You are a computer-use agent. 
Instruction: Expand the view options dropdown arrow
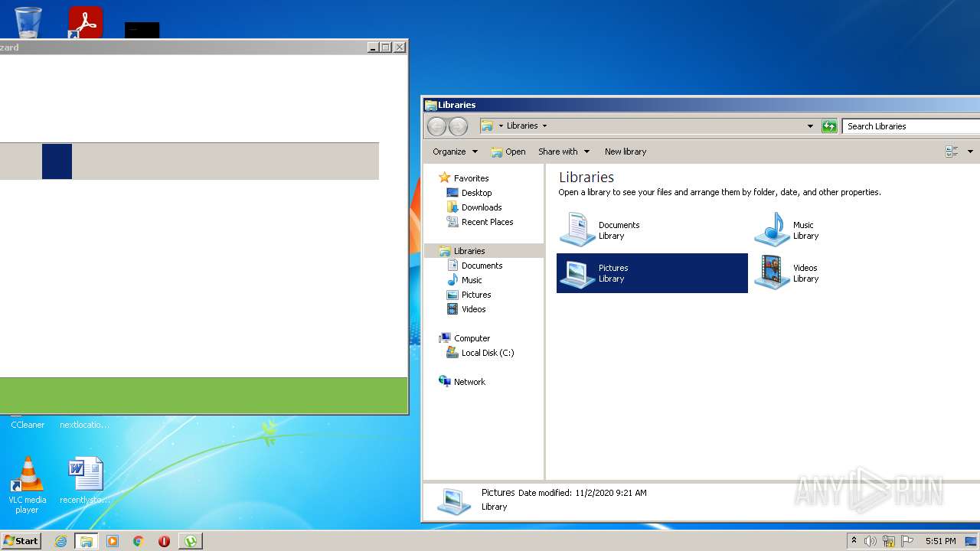click(970, 152)
